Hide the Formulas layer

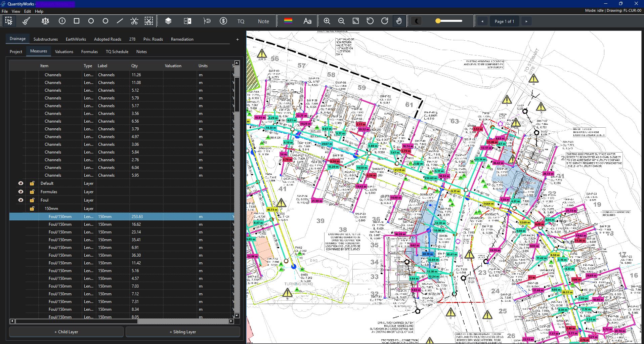click(x=20, y=191)
